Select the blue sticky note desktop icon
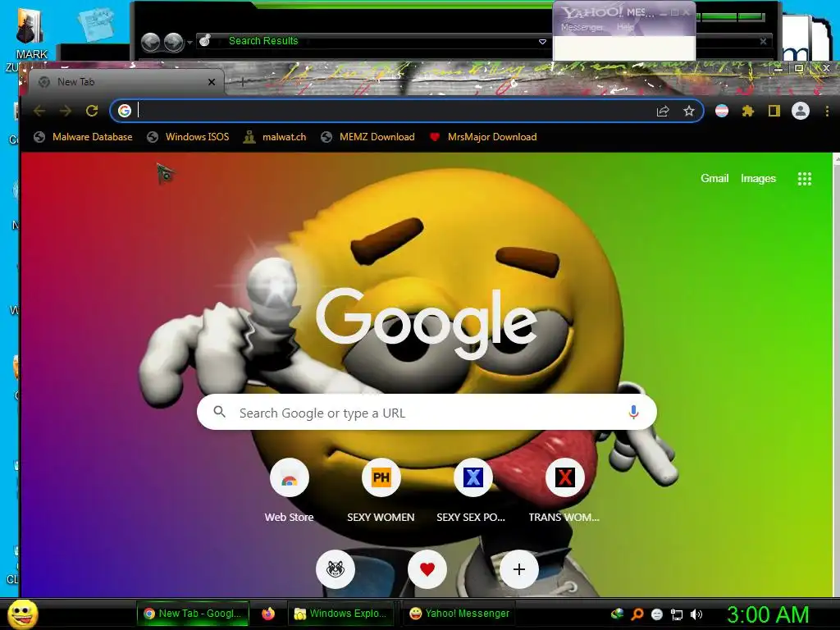 point(96,24)
